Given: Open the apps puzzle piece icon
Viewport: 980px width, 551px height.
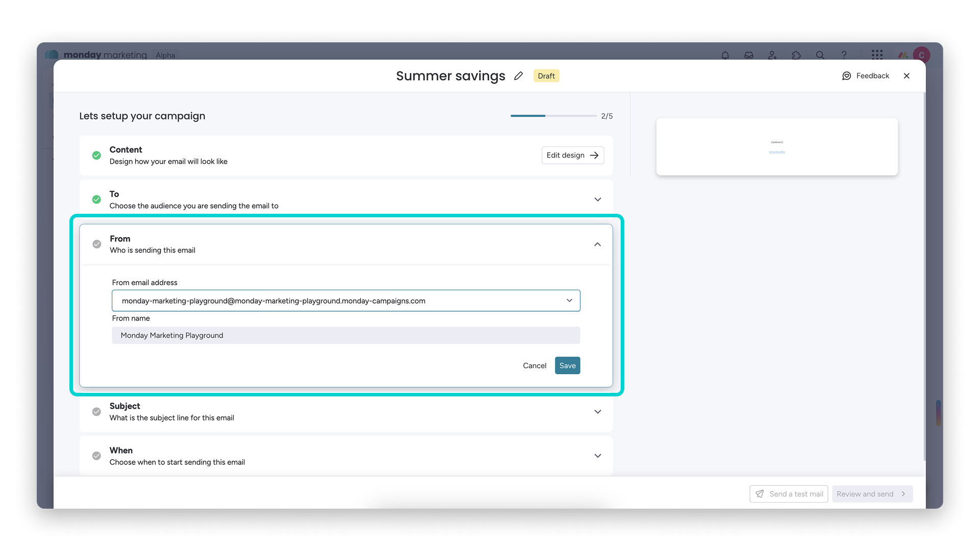Looking at the screenshot, I should tap(796, 55).
